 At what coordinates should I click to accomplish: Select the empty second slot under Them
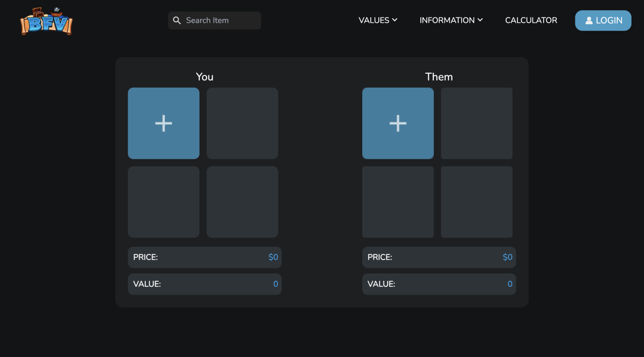click(476, 123)
